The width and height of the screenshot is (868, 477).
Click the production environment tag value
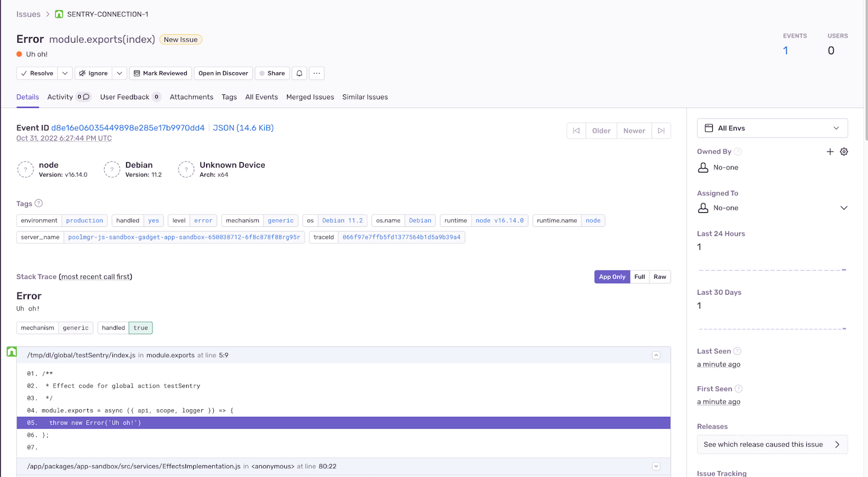tap(85, 221)
